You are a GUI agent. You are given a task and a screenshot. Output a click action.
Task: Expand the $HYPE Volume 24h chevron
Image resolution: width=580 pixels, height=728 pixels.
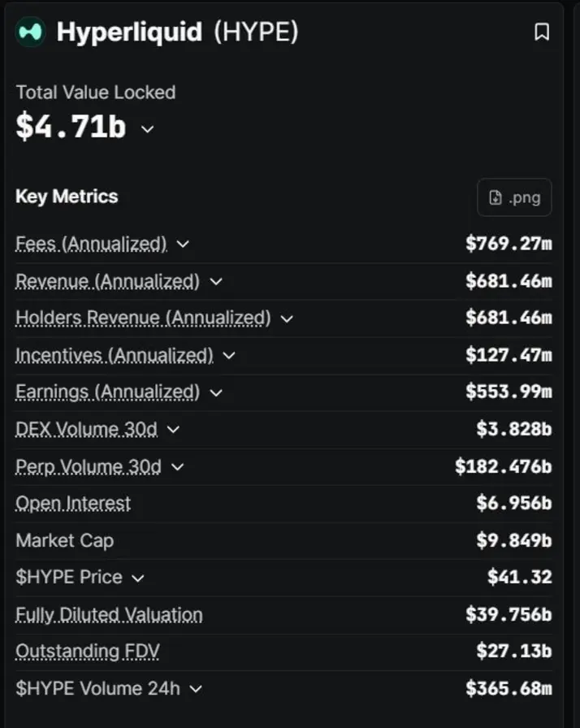click(x=196, y=689)
